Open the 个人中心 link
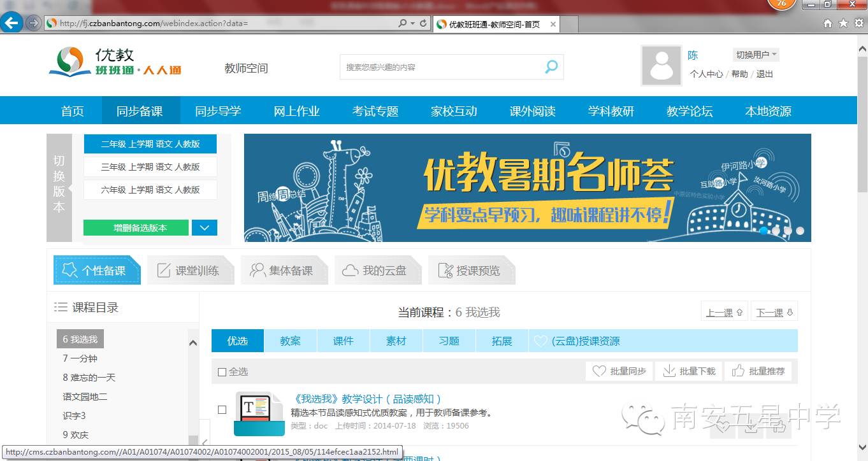The width and height of the screenshot is (868, 461). point(706,74)
